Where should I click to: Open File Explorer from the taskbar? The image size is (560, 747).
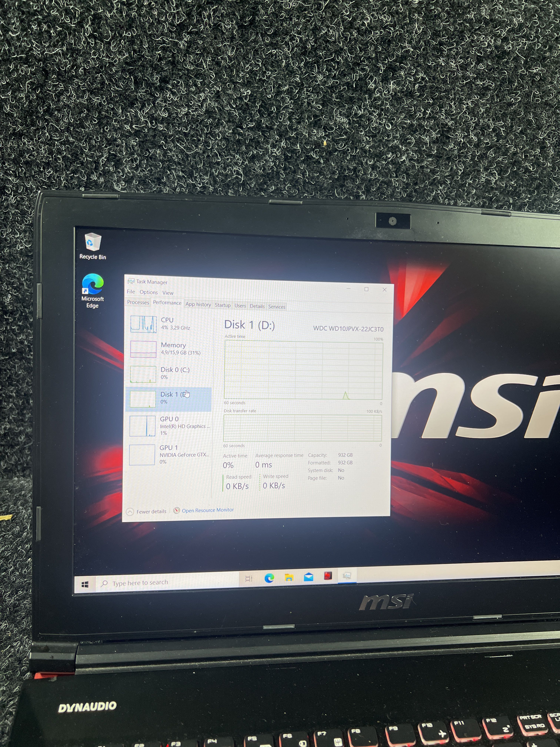point(289,577)
